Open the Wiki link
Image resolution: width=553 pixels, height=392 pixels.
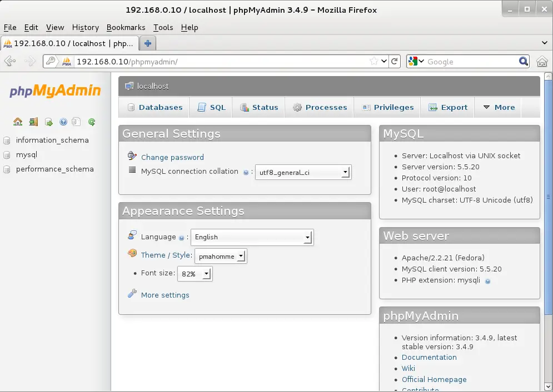tap(408, 369)
